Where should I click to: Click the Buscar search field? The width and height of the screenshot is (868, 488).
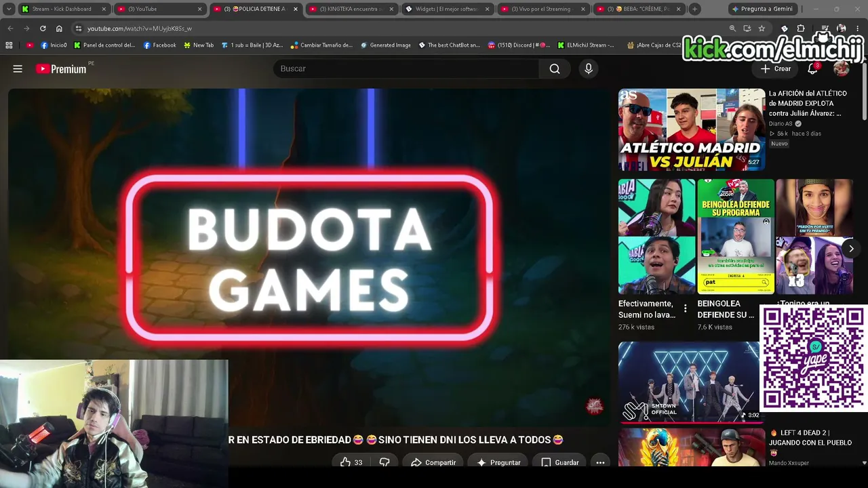(406, 68)
